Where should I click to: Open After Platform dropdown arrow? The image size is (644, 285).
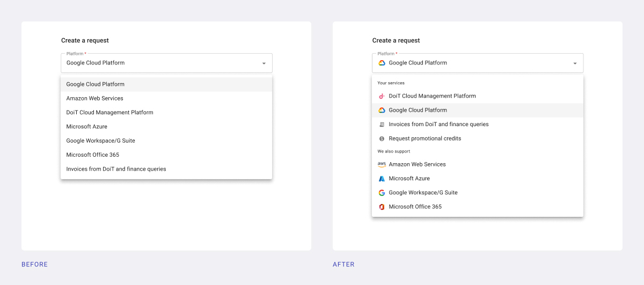575,63
